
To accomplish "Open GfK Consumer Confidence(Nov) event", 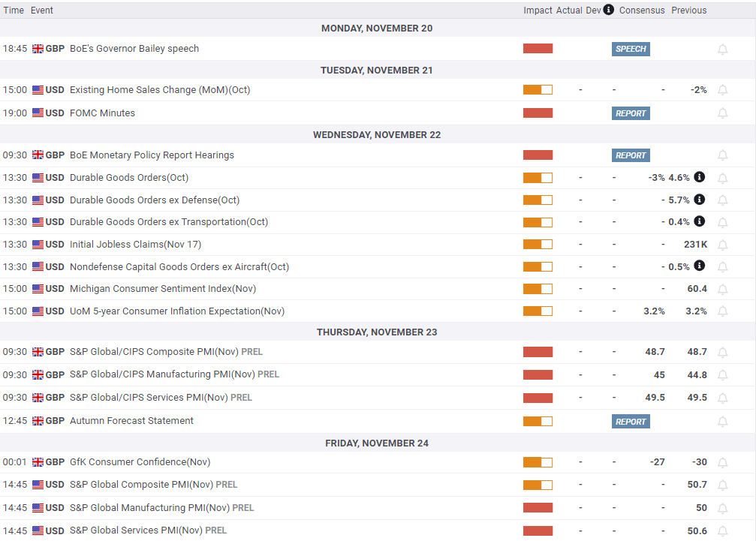I will click(140, 462).
